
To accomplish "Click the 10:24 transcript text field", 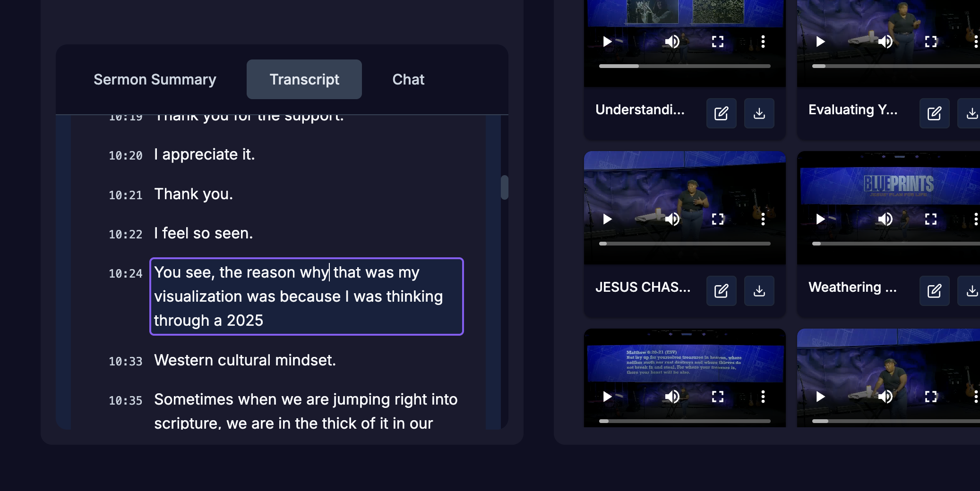I will point(306,296).
